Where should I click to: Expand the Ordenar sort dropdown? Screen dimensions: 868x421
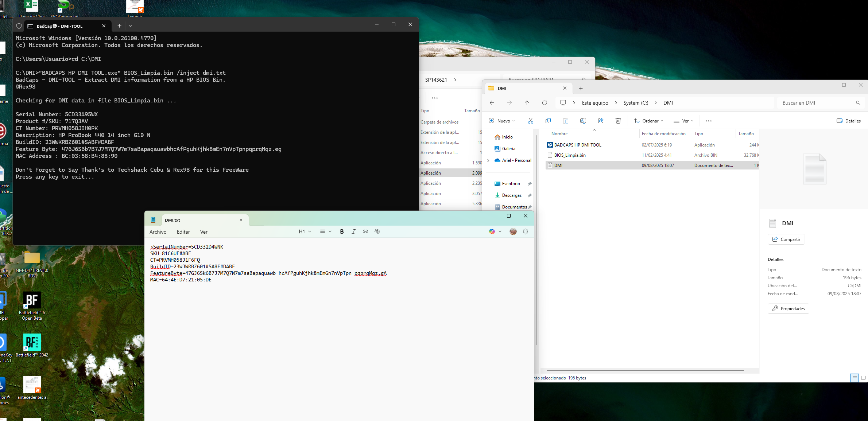[x=648, y=121]
